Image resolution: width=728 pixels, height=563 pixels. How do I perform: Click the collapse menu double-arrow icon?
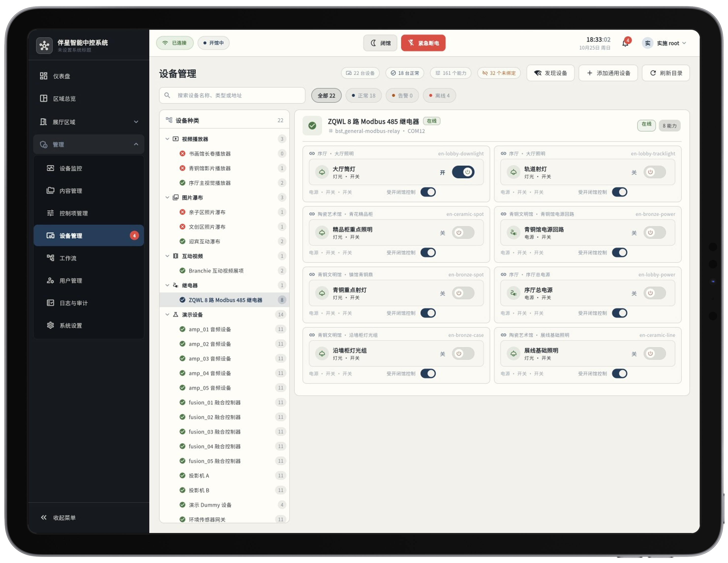[x=44, y=517]
